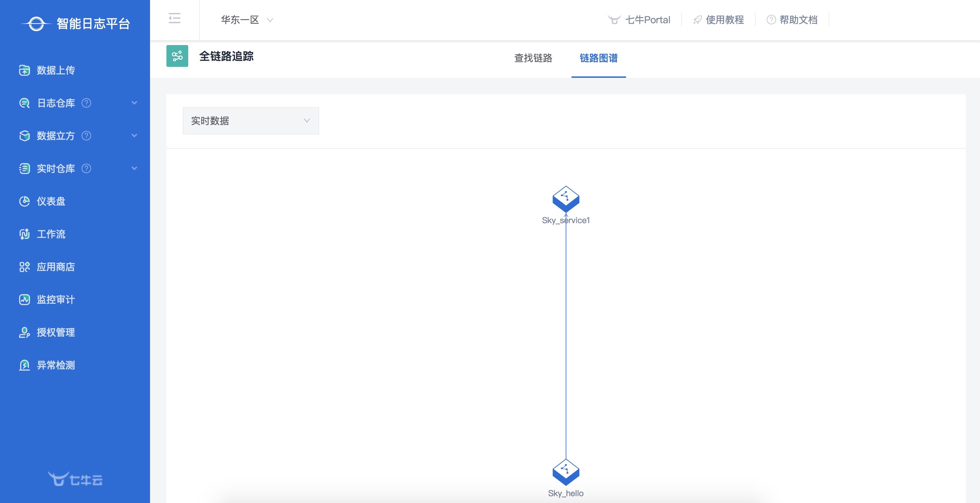Click the 实时仓库 list icon

click(24, 168)
